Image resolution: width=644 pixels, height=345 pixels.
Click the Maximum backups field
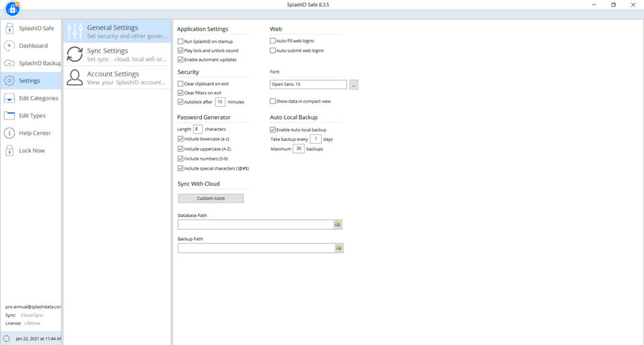(299, 149)
